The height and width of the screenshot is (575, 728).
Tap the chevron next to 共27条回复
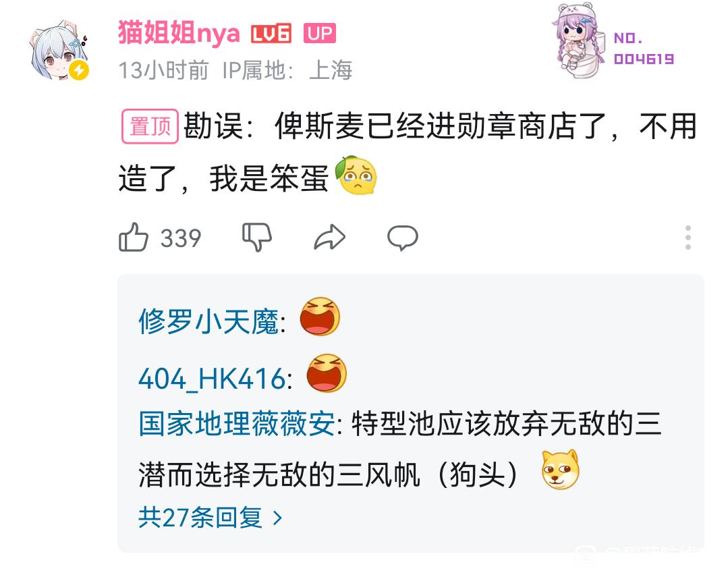click(x=277, y=518)
